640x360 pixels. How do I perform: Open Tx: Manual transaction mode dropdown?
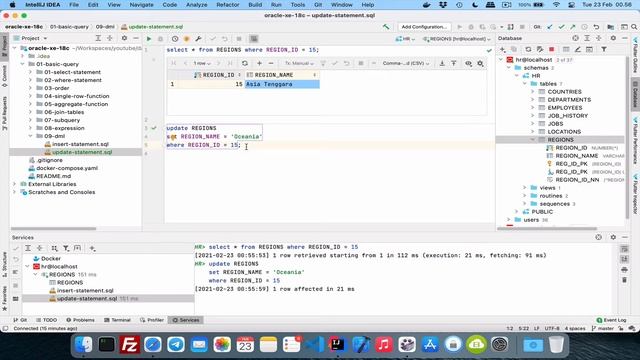click(x=299, y=63)
